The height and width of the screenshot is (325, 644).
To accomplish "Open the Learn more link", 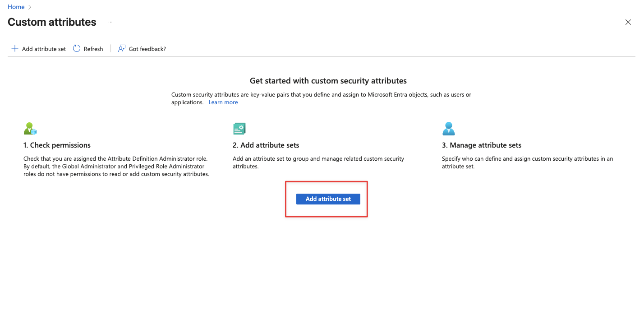I will tap(223, 102).
